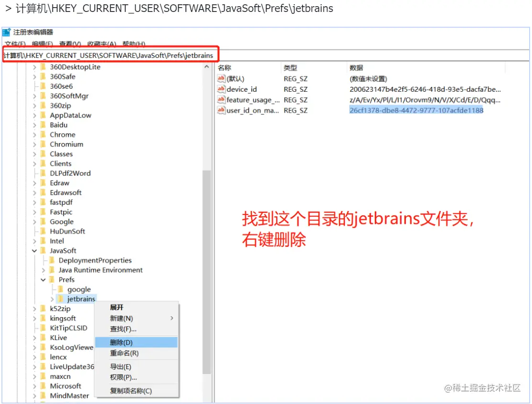Expand the Microsoft registry key
Screen dimensions: 532x404
coord(34,386)
